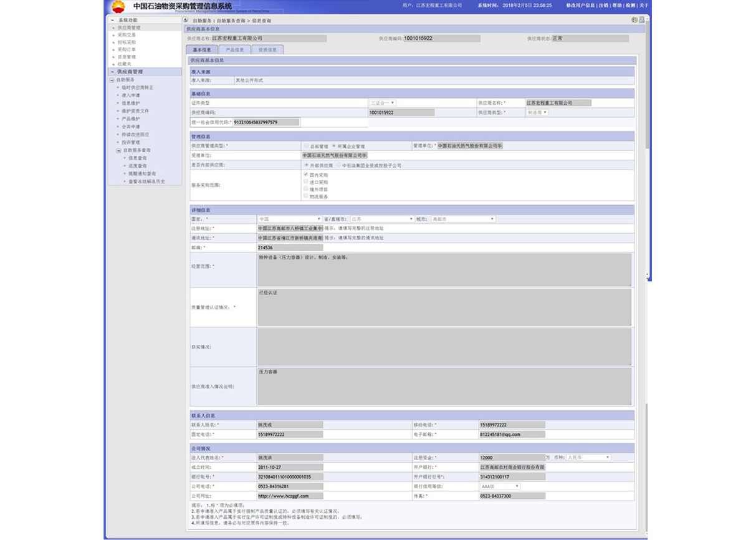This screenshot has width=756, height=540.
Task: Click the 公司网址 field
Action: pos(290,496)
